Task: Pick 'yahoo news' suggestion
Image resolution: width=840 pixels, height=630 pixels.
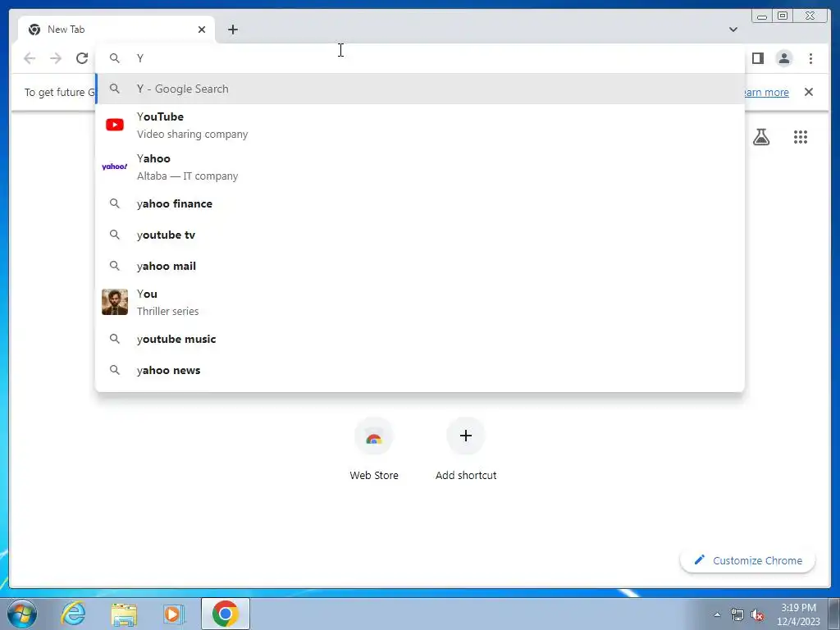Action: pyautogui.click(x=420, y=370)
